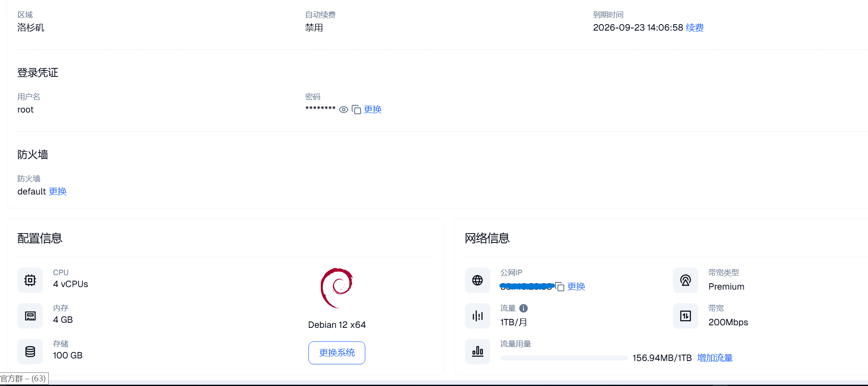Click 增加流量 to add traffic
868x386 pixels.
pos(715,358)
